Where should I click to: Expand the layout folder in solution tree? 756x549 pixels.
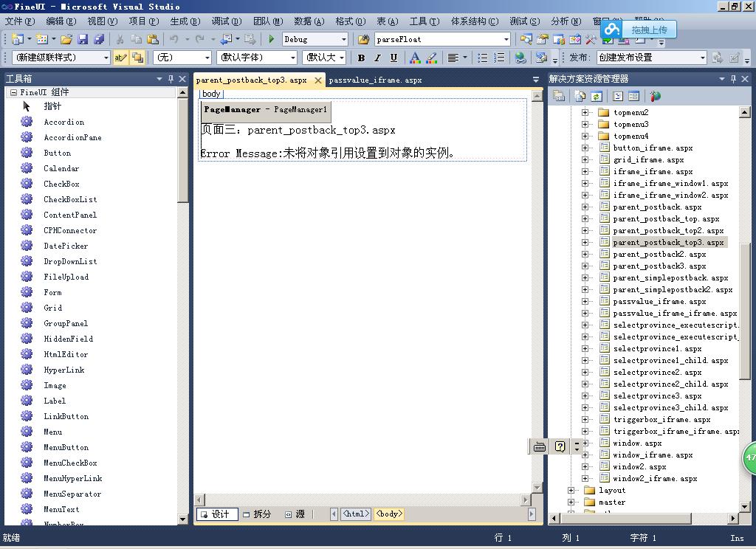click(571, 490)
